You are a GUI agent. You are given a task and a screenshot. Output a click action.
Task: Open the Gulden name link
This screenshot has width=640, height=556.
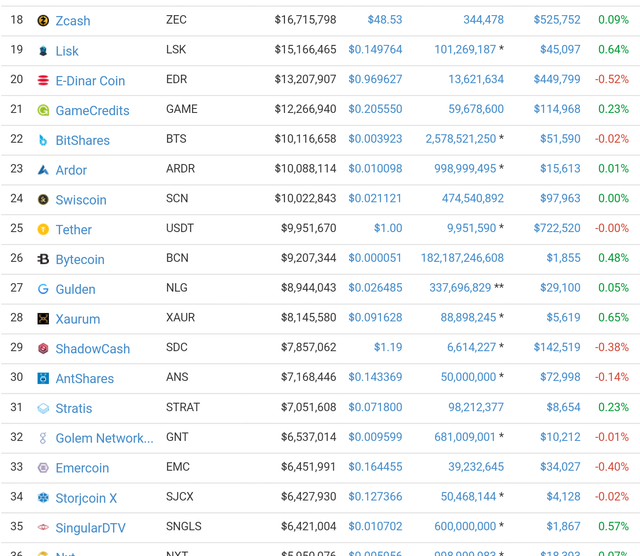tap(76, 289)
